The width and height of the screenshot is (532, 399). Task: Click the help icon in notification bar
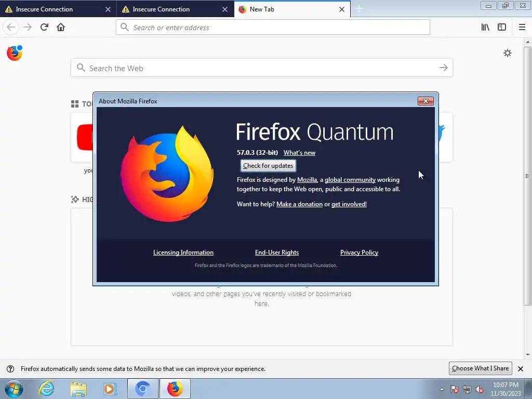(x=10, y=369)
